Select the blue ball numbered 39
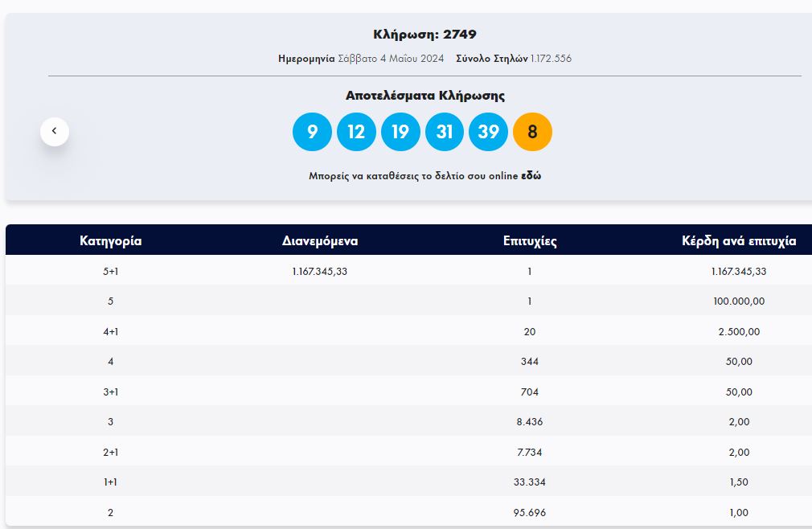The image size is (812, 529). click(488, 132)
